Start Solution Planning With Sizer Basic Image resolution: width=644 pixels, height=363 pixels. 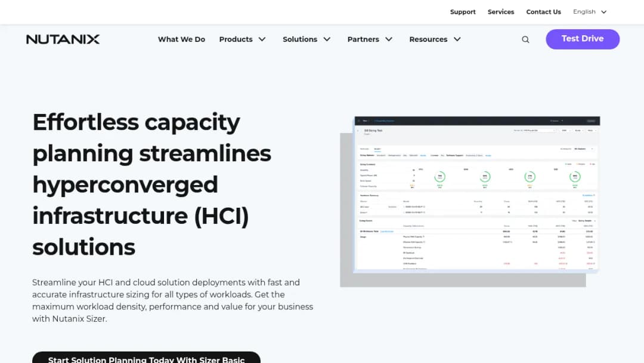pos(146,357)
